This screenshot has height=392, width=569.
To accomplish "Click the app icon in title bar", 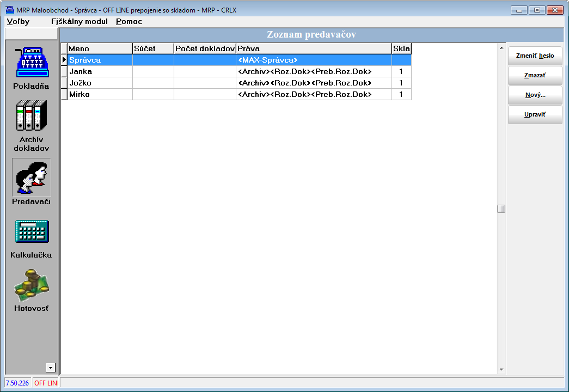I will 9,10.
